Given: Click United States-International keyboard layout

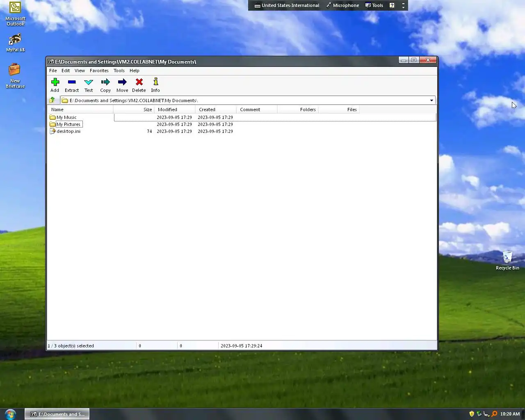Looking at the screenshot, I should click(287, 5).
